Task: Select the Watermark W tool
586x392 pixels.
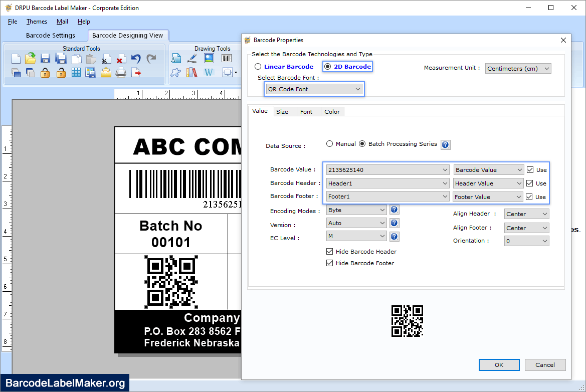Action: [x=209, y=73]
